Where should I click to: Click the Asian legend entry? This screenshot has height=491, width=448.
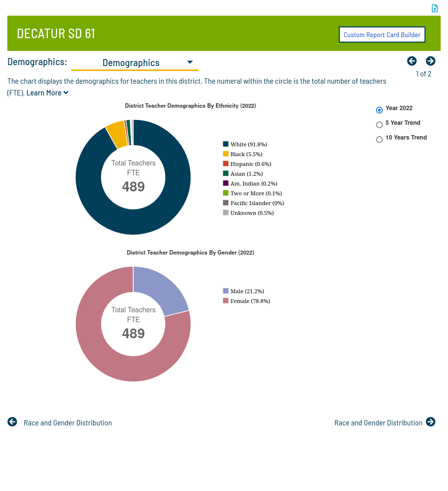(246, 174)
